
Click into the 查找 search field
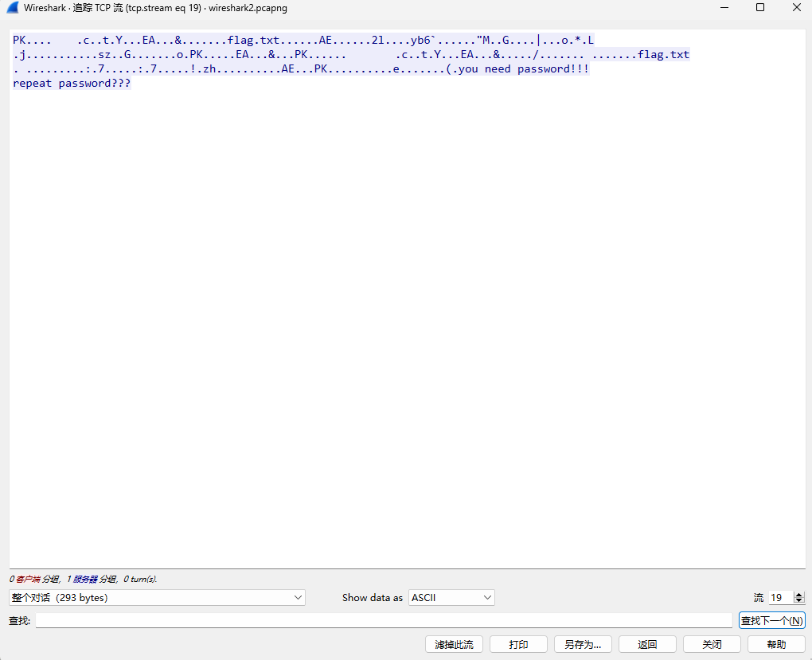(x=383, y=621)
